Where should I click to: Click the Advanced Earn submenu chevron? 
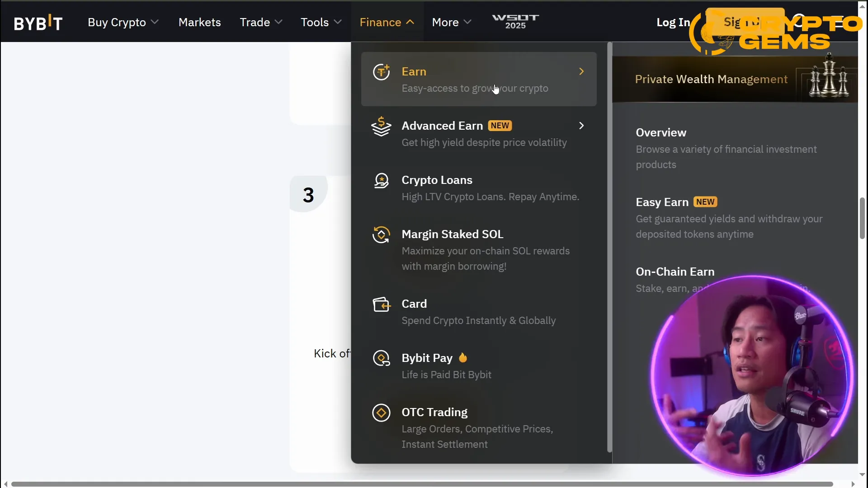coord(581,126)
